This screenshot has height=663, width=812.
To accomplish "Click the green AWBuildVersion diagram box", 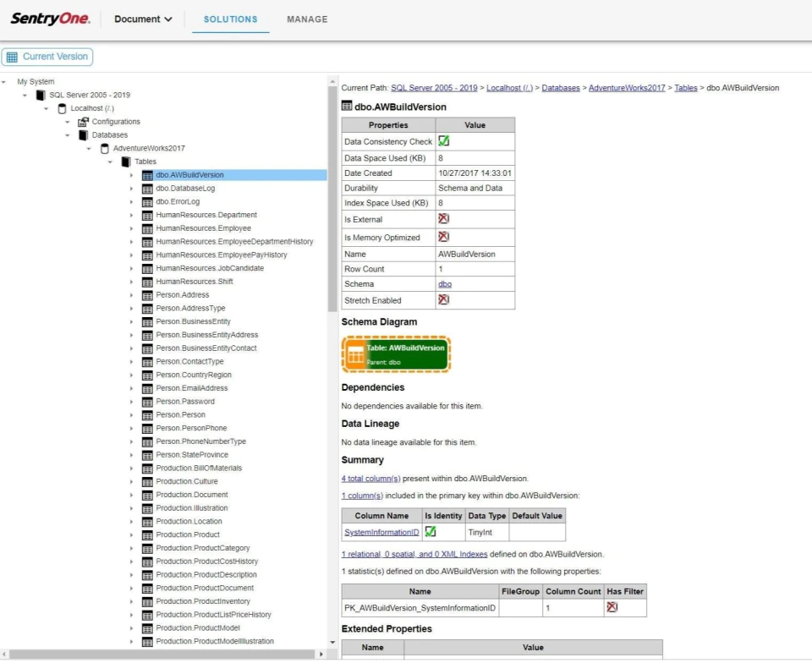I will pyautogui.click(x=406, y=354).
